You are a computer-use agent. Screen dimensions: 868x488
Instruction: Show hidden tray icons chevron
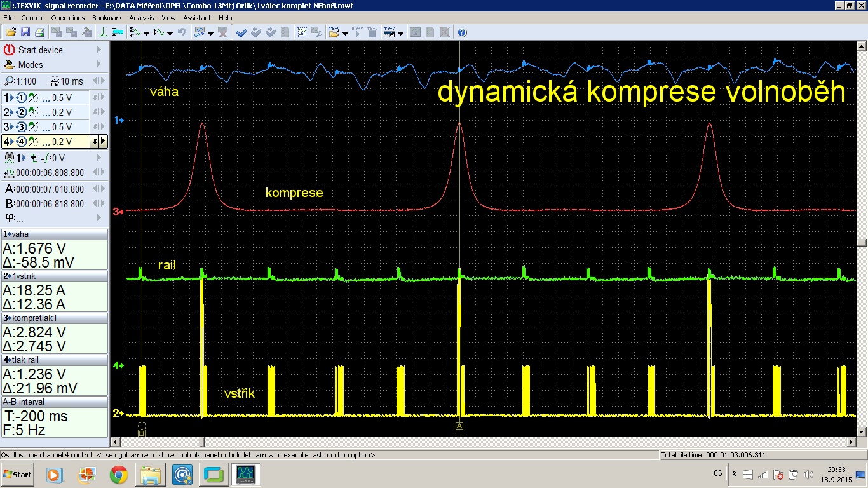pyautogui.click(x=734, y=474)
